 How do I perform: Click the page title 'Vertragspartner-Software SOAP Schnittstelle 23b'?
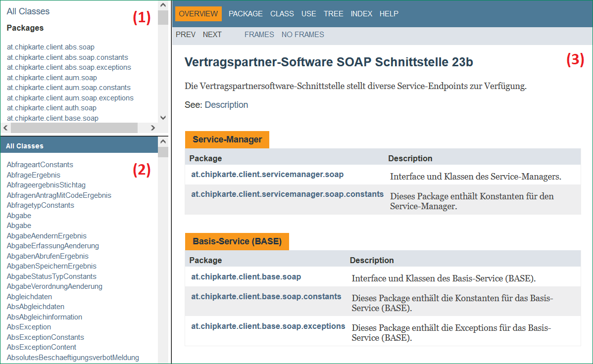pyautogui.click(x=329, y=62)
